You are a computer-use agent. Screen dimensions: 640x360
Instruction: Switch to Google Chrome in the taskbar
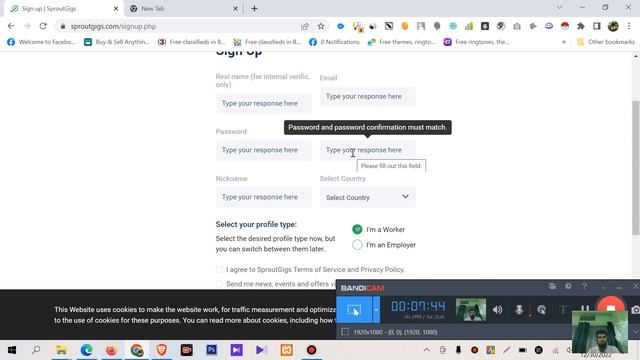pos(137,350)
